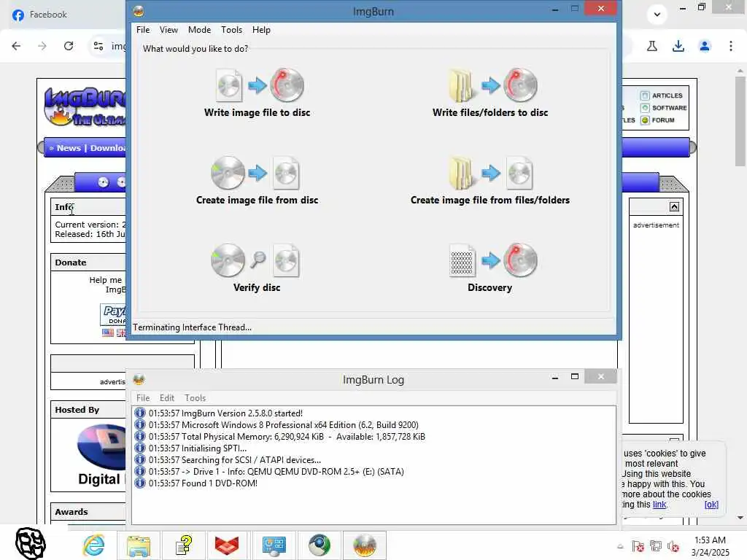Select Create image file from files/folders
The image size is (747, 560).
490,181
